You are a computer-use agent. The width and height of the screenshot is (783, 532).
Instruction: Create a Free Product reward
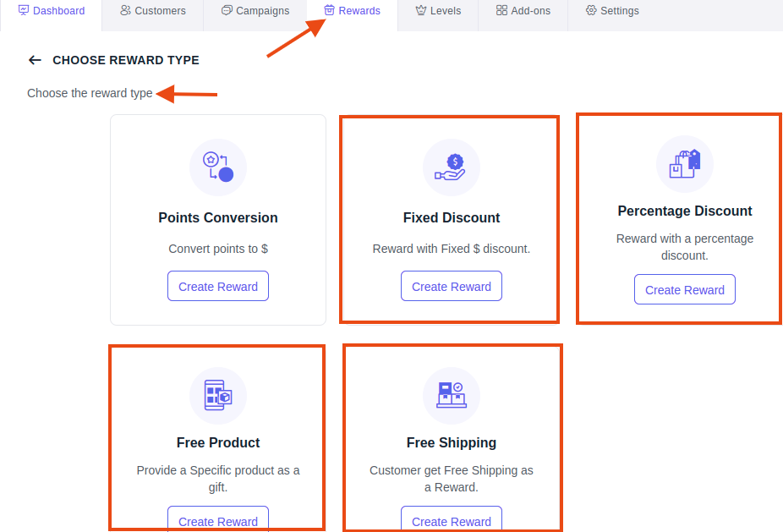218,519
